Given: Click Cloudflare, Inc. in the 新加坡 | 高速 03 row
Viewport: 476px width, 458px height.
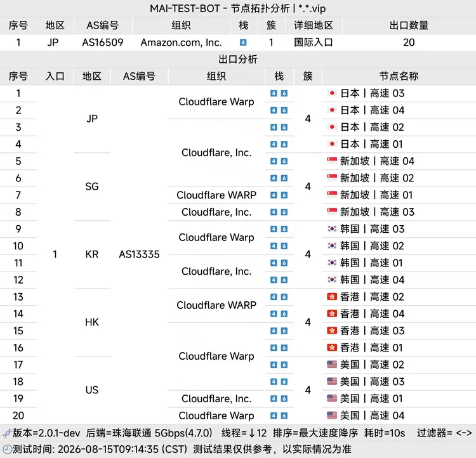Looking at the screenshot, I should click(216, 212).
